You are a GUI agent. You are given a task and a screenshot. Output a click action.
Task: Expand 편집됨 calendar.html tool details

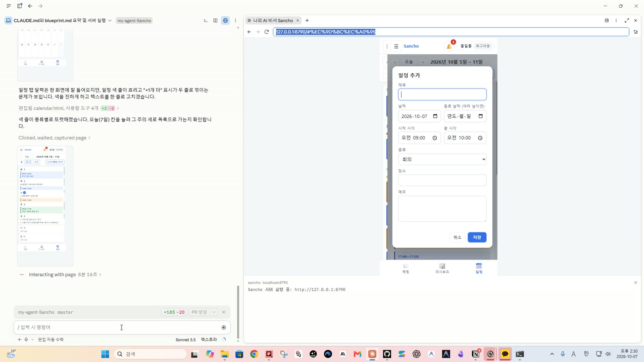[69, 108]
